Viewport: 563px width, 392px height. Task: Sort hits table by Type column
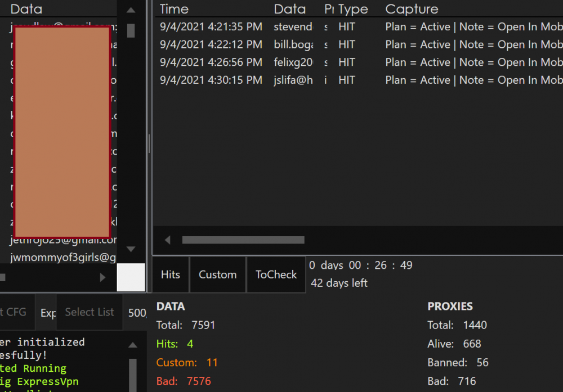point(353,9)
